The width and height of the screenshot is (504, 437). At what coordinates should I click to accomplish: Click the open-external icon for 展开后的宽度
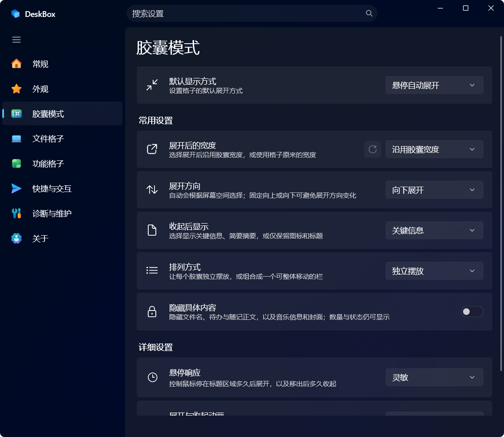pyautogui.click(x=152, y=149)
